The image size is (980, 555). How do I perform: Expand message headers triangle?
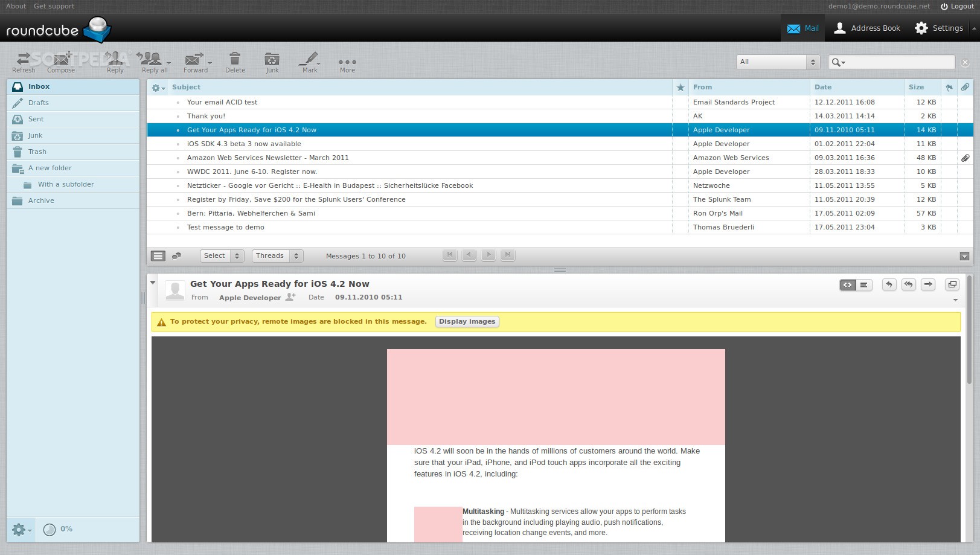point(153,283)
